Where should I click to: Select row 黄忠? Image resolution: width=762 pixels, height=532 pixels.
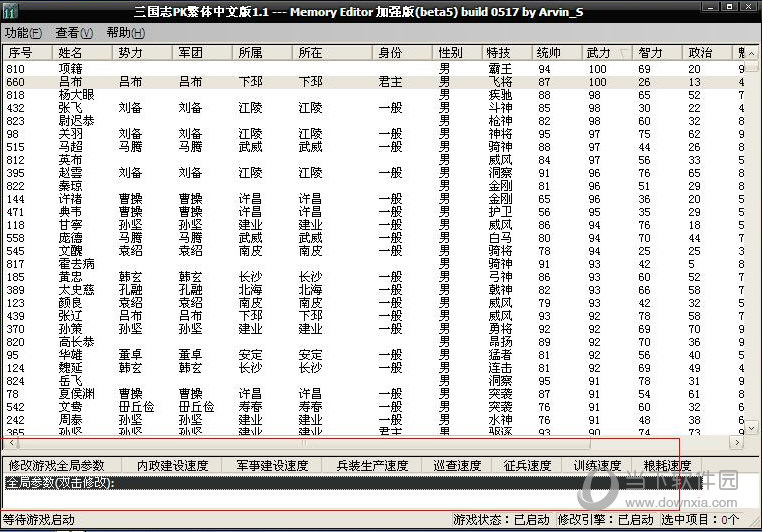[374, 277]
